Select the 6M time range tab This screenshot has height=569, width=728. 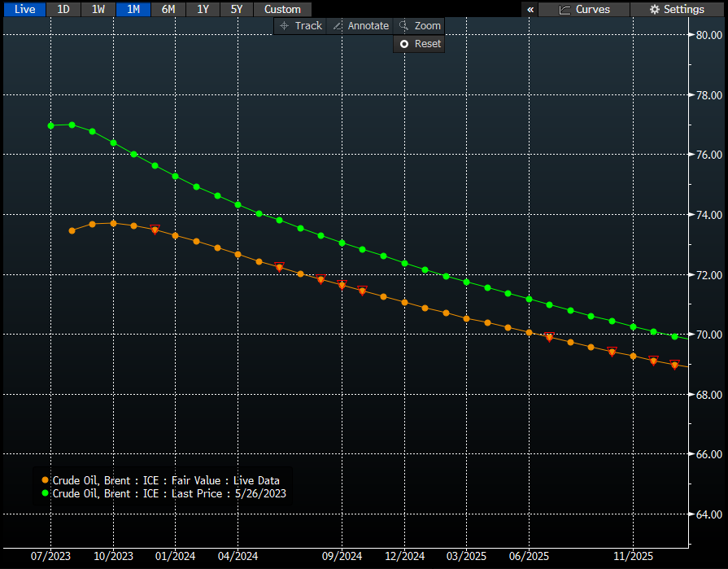point(168,9)
